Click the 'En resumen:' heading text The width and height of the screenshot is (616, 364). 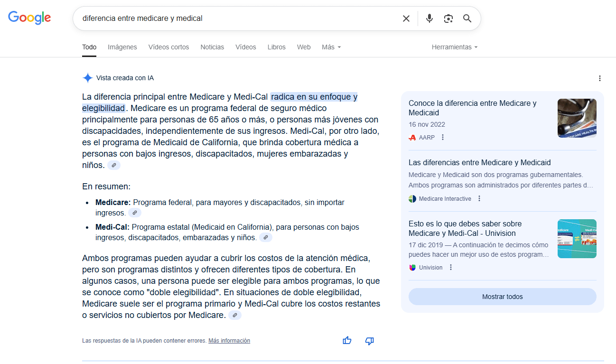point(106,187)
